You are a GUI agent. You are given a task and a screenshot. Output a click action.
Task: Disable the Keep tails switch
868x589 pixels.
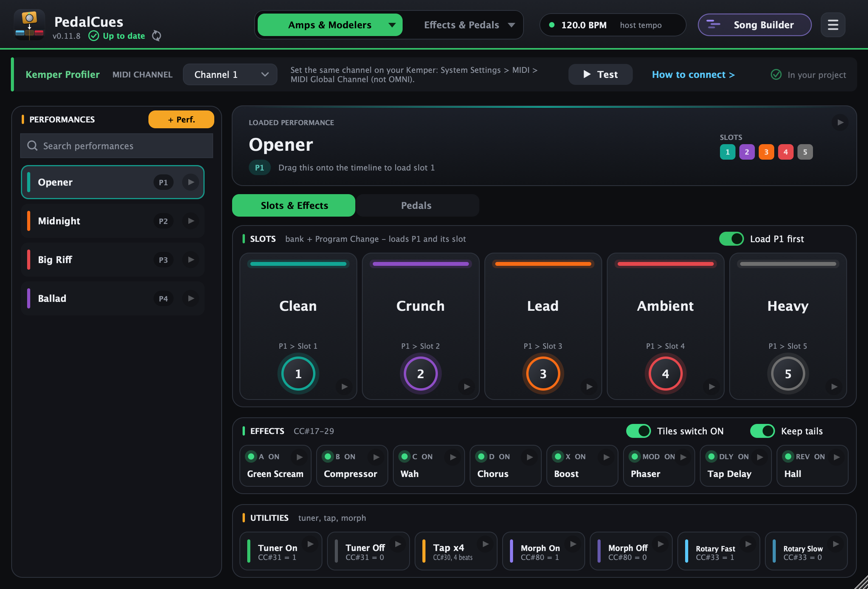click(762, 431)
